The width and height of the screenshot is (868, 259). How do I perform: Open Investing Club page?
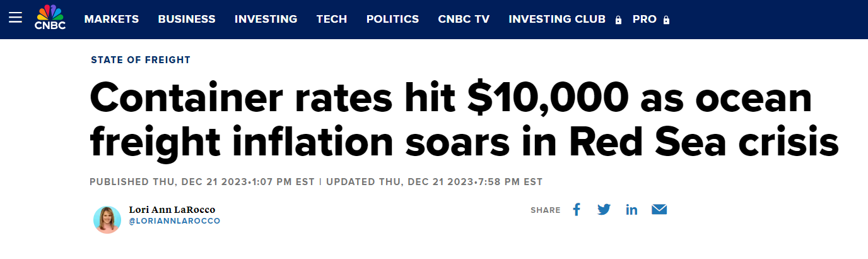[x=557, y=19]
